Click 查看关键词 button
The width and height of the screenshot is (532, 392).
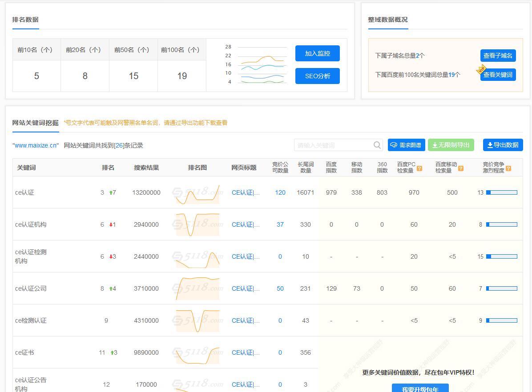498,75
